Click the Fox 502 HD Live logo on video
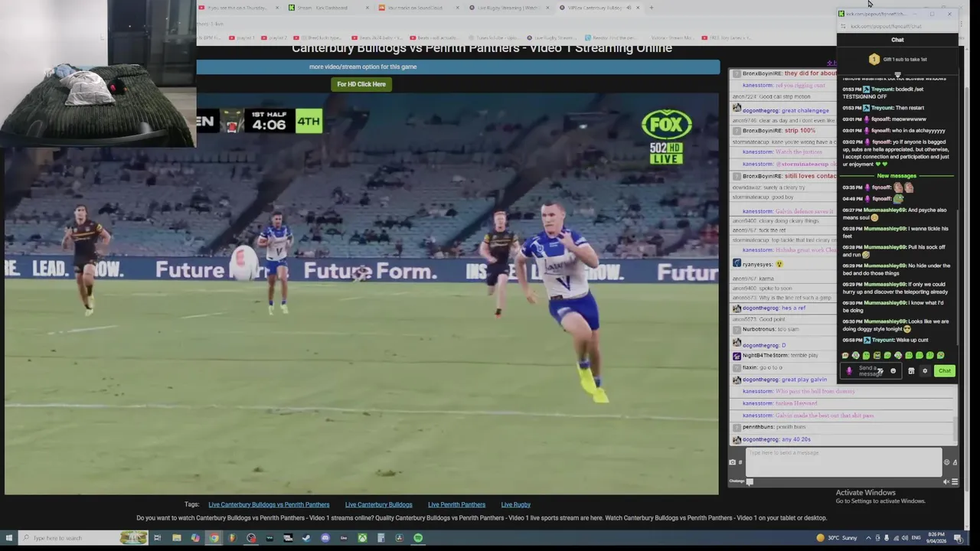The height and width of the screenshot is (551, 980). 667,137
